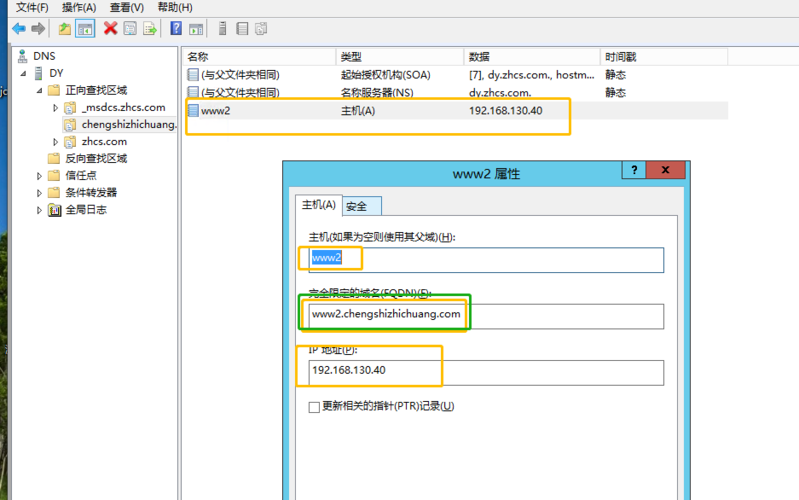Screen dimensions: 799x500
Task: Click the Properties toolbar icon
Action: point(130,28)
